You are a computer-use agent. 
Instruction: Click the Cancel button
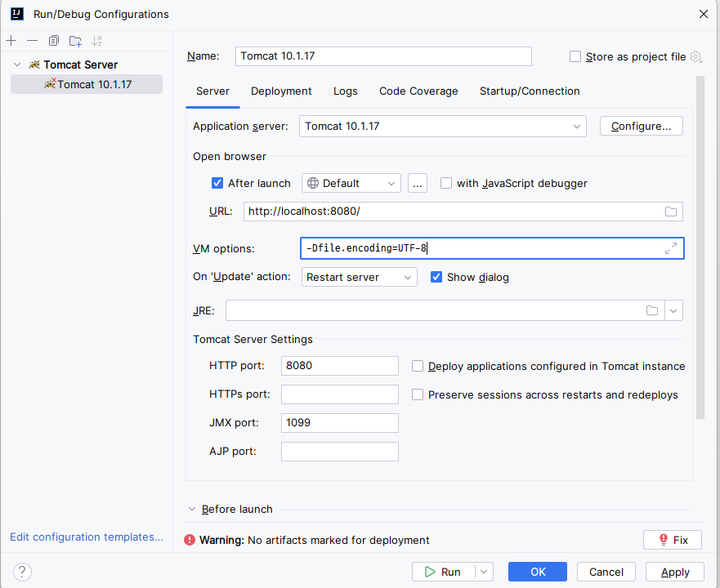pos(606,572)
